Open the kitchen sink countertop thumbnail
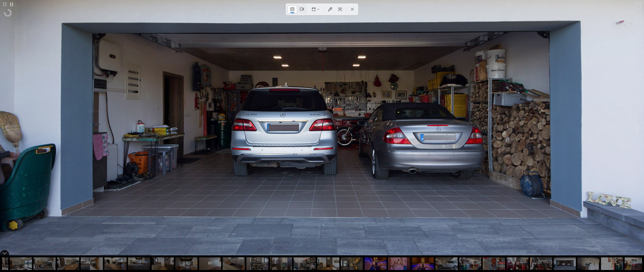The image size is (644, 272). click(x=233, y=263)
